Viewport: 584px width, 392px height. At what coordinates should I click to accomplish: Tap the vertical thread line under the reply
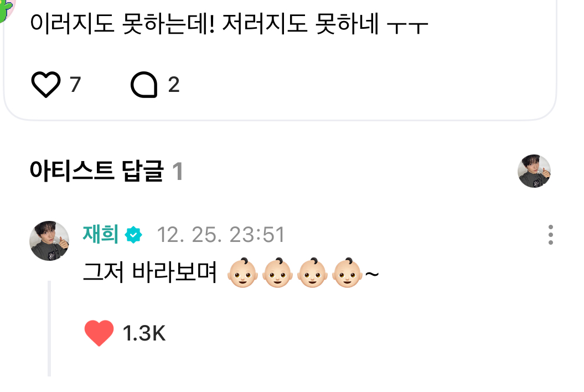pyautogui.click(x=49, y=329)
